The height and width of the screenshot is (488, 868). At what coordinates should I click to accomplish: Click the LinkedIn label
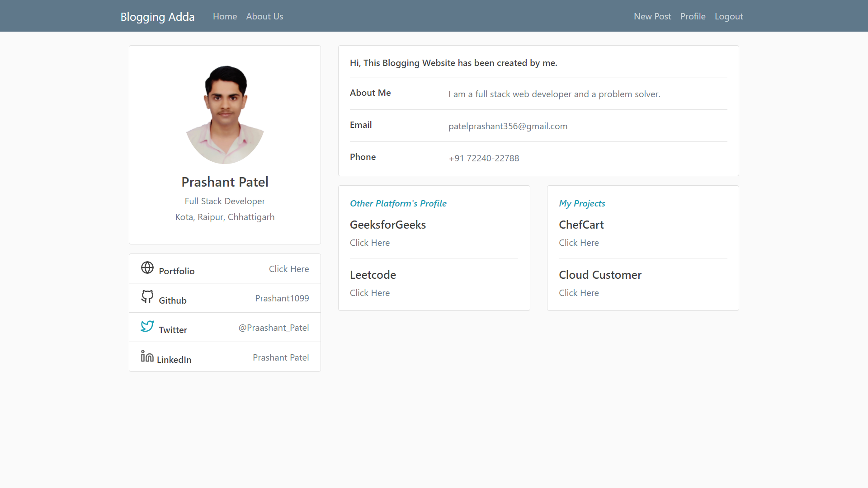(174, 360)
